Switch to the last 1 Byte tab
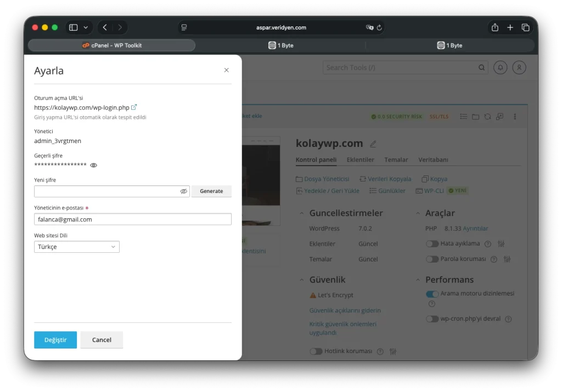 pos(449,46)
